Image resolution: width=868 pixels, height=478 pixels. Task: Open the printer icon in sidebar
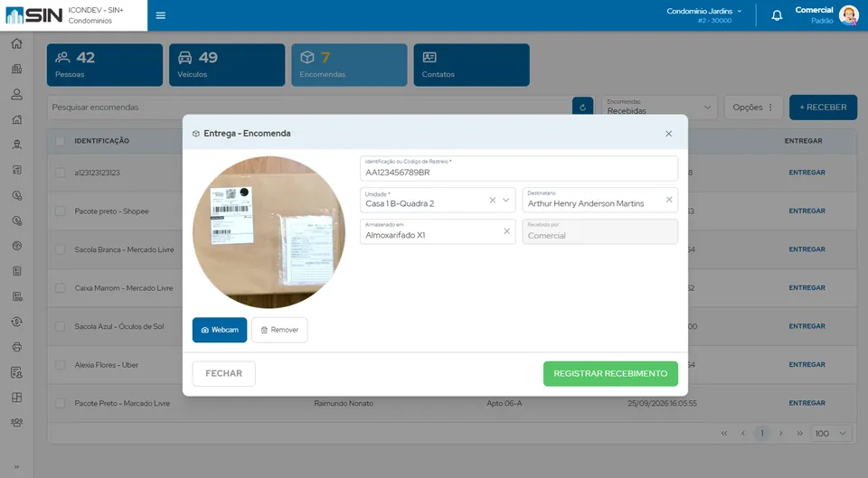[16, 347]
